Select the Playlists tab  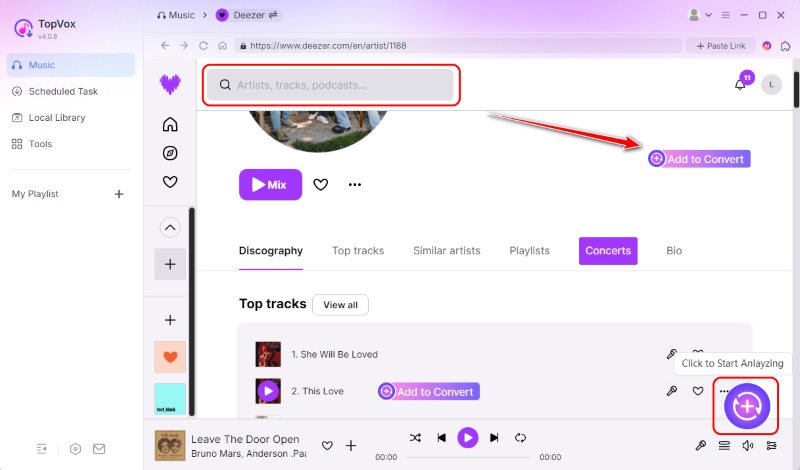point(530,251)
